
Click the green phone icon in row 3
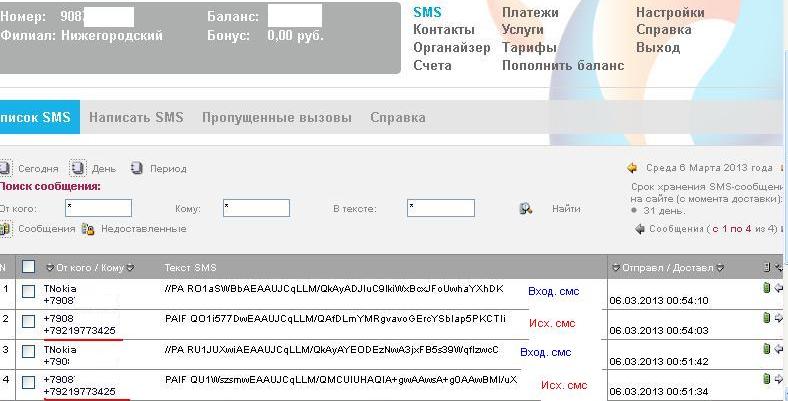click(x=767, y=347)
